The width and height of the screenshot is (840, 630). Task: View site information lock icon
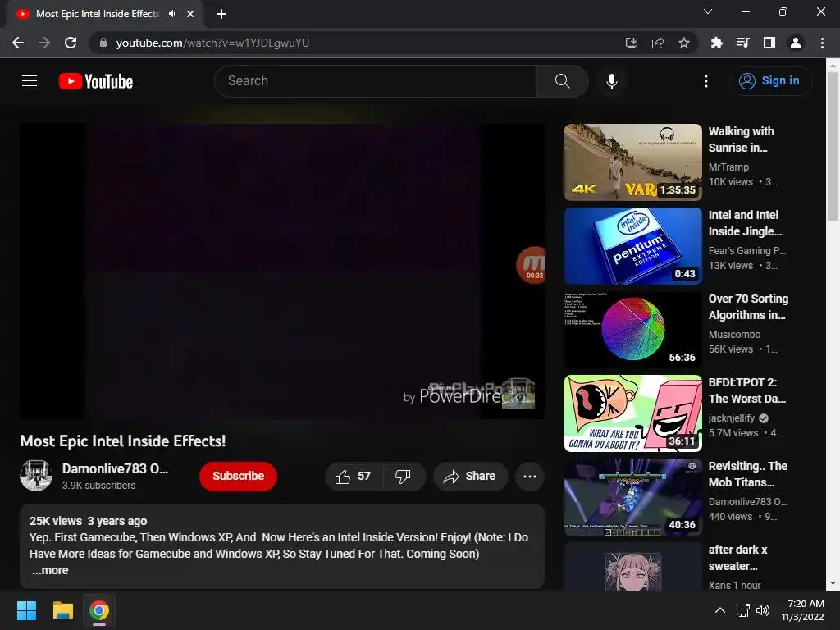point(103,43)
